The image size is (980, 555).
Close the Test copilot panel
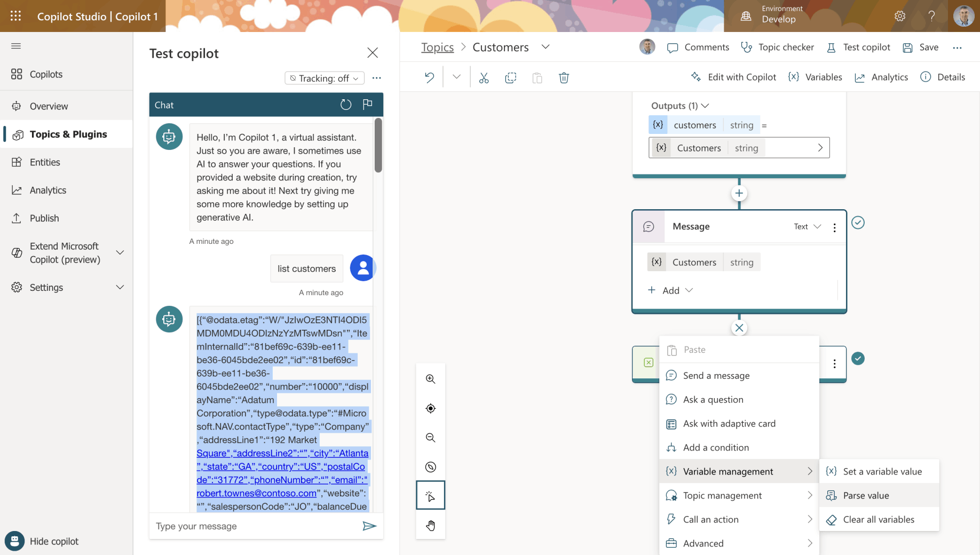pos(373,53)
